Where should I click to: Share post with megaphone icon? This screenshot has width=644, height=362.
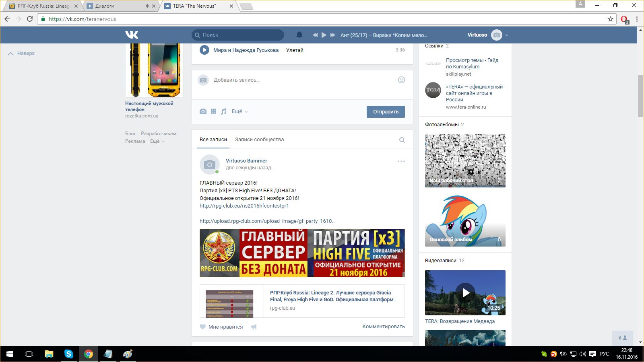tap(254, 327)
